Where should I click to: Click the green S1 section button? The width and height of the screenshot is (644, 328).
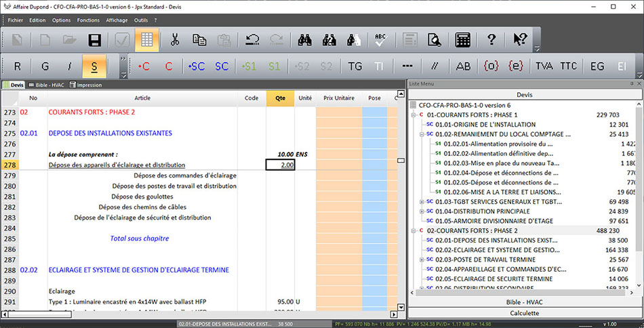(275, 66)
